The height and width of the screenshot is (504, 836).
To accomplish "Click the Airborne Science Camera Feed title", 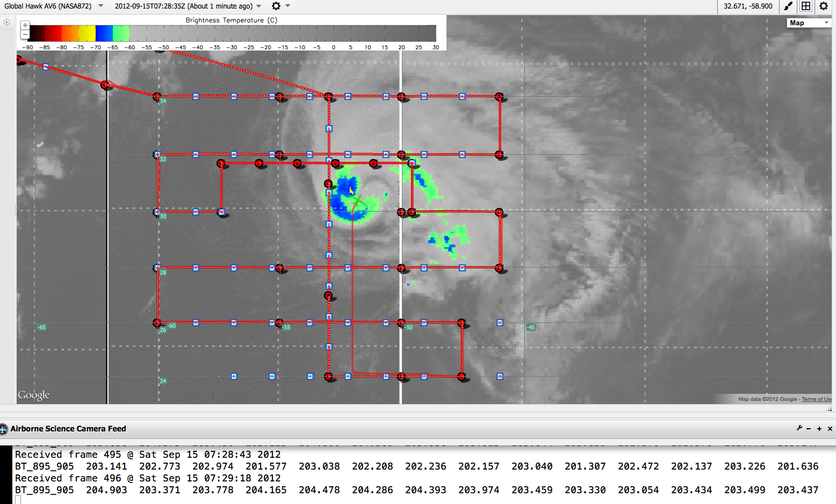I will [68, 429].
